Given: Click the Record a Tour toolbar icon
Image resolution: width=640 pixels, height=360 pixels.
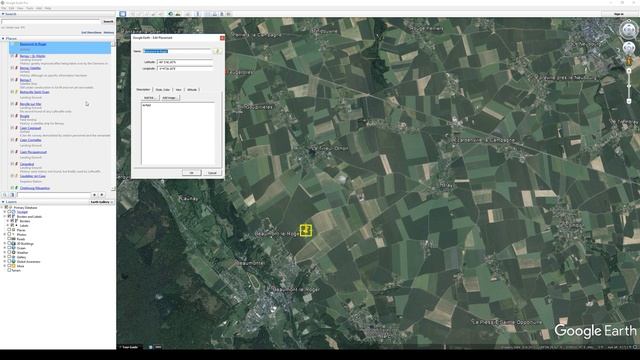Looking at the screenshot, I should (x=161, y=14).
